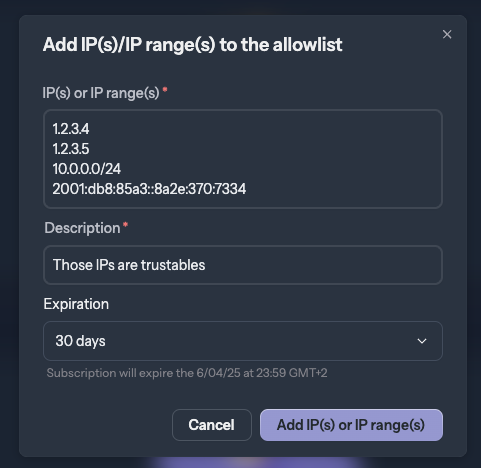This screenshot has width=481, height=468.
Task: Cancel adding IPs to the allowlist
Action: pos(212,425)
